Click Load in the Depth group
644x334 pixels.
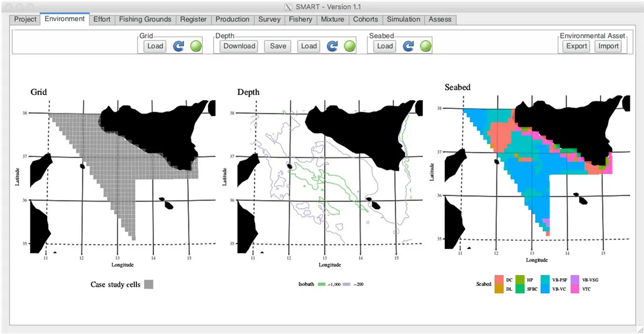(x=309, y=46)
